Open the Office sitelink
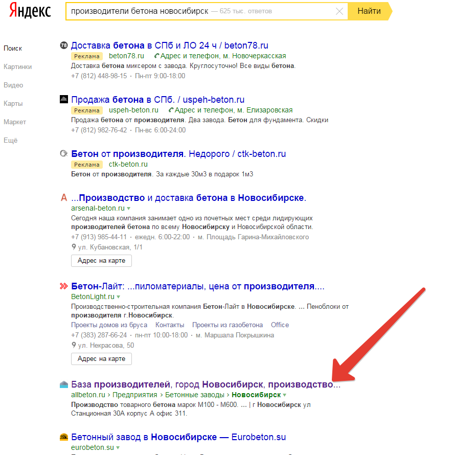The image size is (476, 455). [280, 325]
